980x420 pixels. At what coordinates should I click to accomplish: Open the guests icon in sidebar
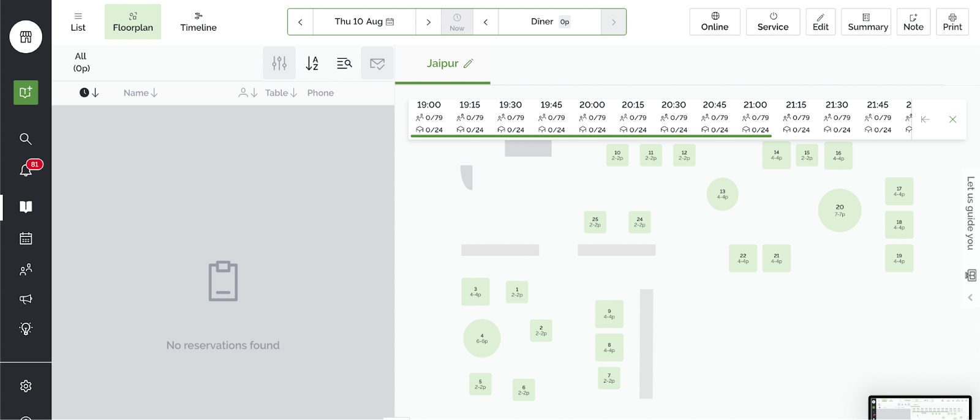[x=26, y=269]
